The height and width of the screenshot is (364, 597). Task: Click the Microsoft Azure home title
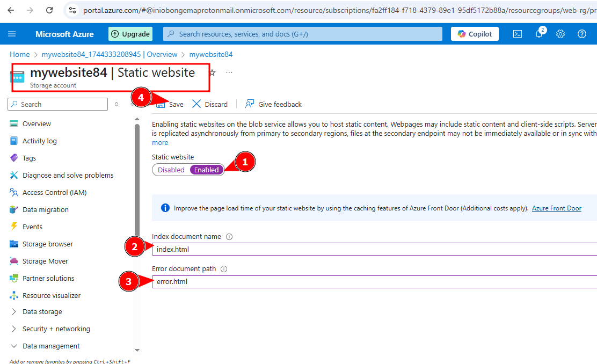(x=64, y=34)
